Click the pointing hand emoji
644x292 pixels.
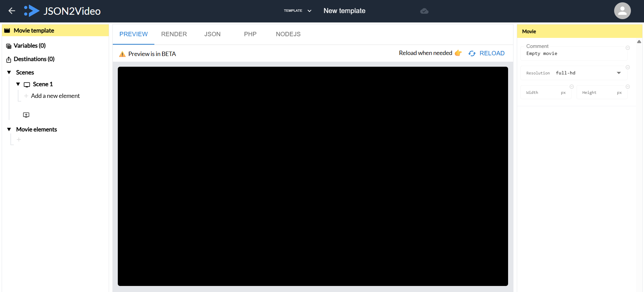[458, 53]
